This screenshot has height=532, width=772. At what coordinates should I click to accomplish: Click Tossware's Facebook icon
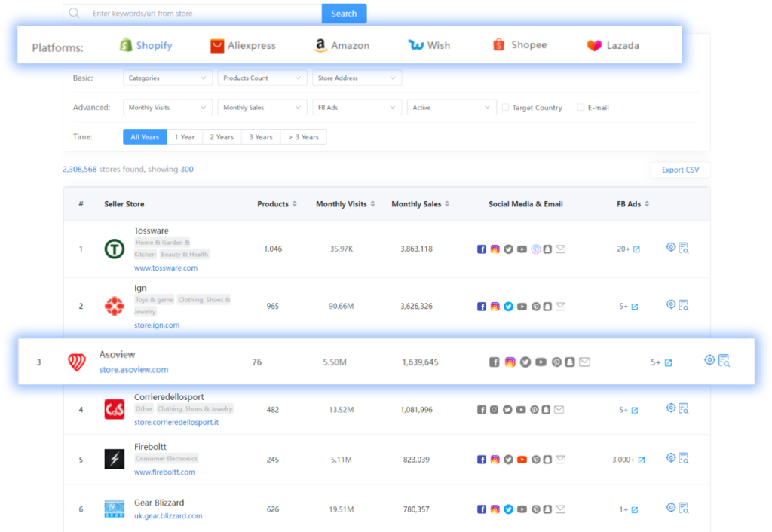pyautogui.click(x=482, y=249)
